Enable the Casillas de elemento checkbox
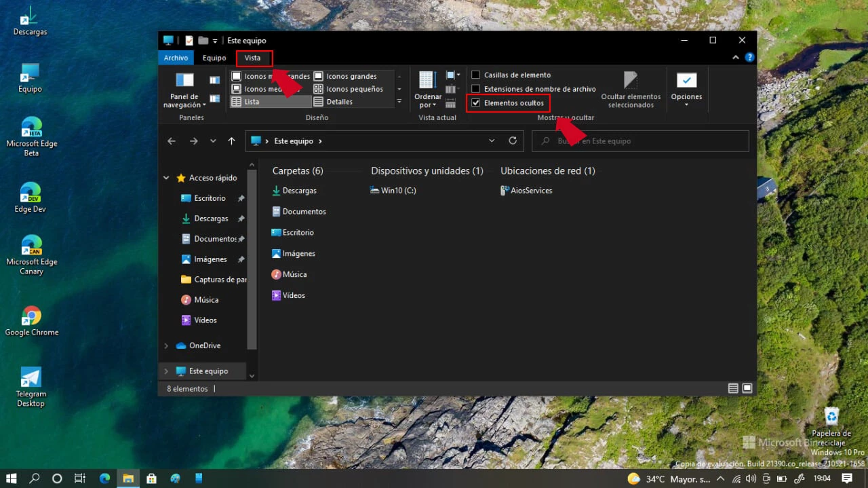The width and height of the screenshot is (868, 488). (476, 75)
